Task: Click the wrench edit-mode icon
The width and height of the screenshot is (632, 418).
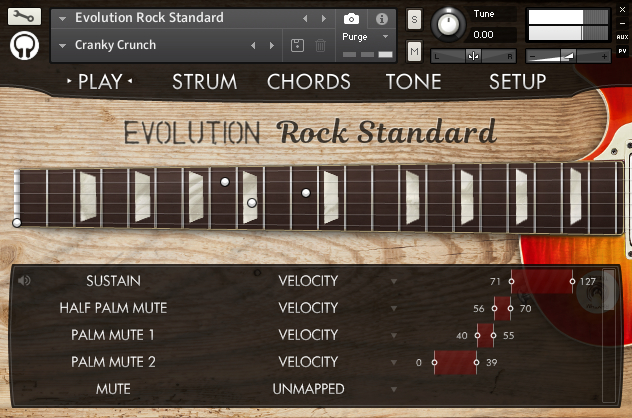Action: pos(25,16)
